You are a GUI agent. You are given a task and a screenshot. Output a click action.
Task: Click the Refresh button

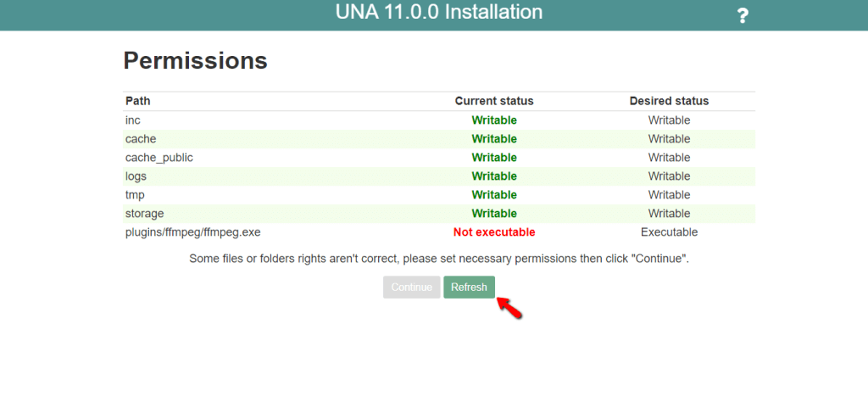[x=469, y=288]
